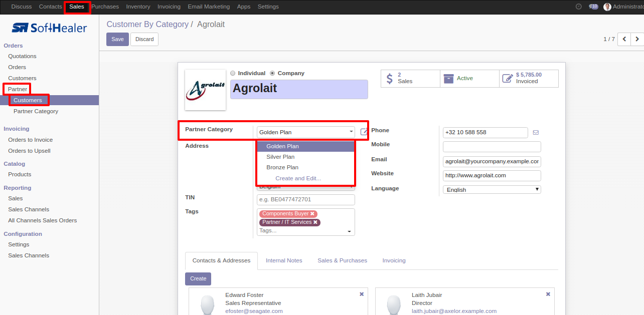Open the Settings top menu
This screenshot has height=315, width=644.
tap(268, 7)
